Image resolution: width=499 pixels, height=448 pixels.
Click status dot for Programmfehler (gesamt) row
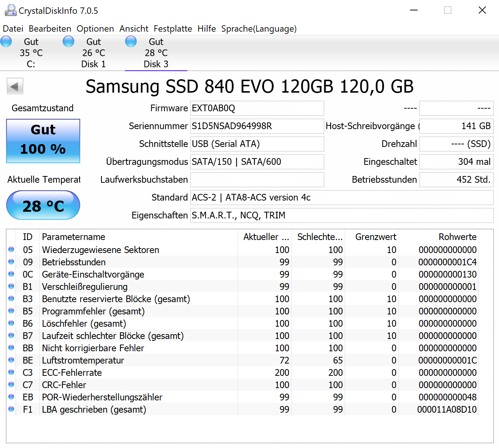11,311
